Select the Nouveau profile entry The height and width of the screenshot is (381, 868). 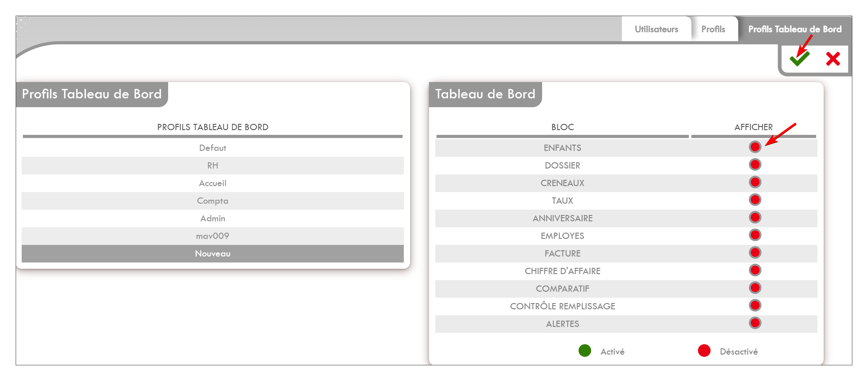(x=213, y=254)
